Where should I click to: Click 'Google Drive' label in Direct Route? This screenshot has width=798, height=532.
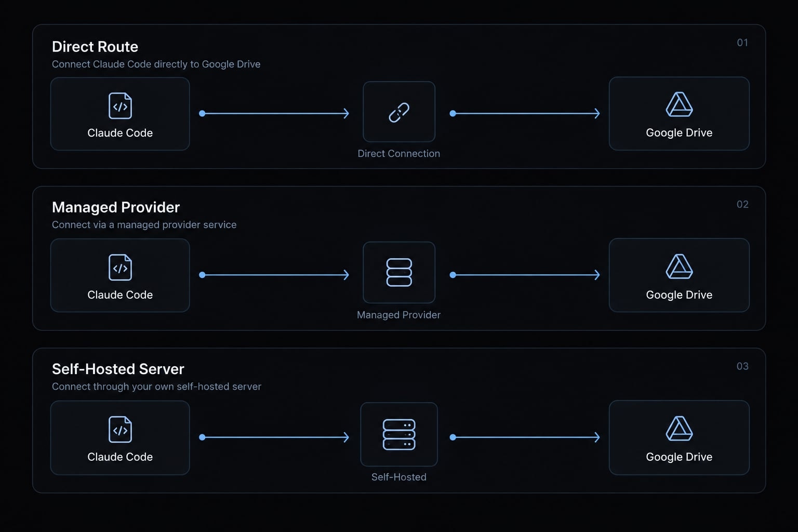pos(679,132)
